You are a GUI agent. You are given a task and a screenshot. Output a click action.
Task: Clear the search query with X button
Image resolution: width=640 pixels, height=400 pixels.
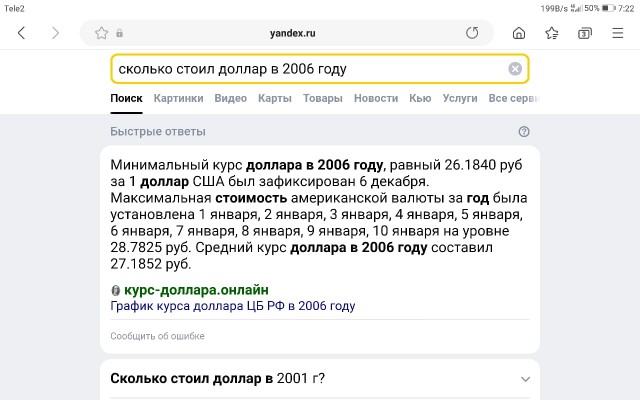coord(515,69)
